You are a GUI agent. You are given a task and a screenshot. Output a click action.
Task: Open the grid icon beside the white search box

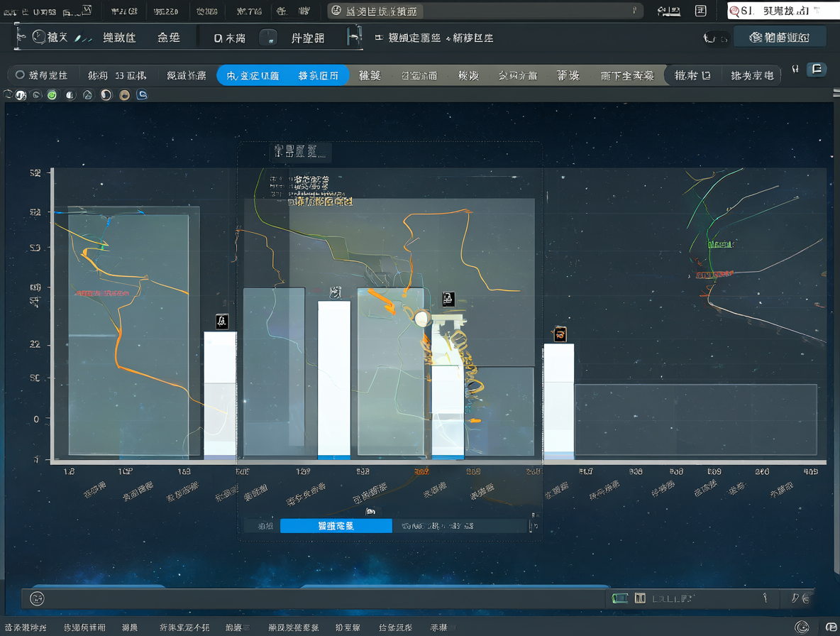(x=701, y=11)
